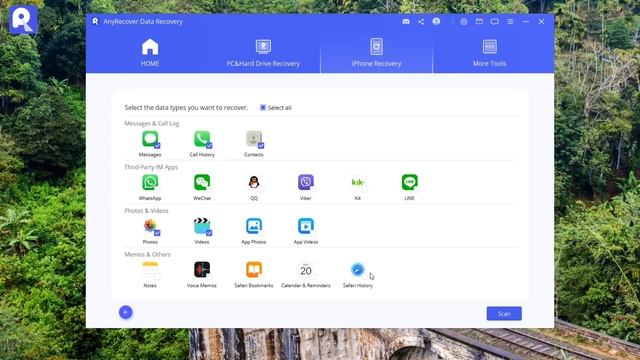
Task: Select the App Photos icon
Action: tap(253, 226)
